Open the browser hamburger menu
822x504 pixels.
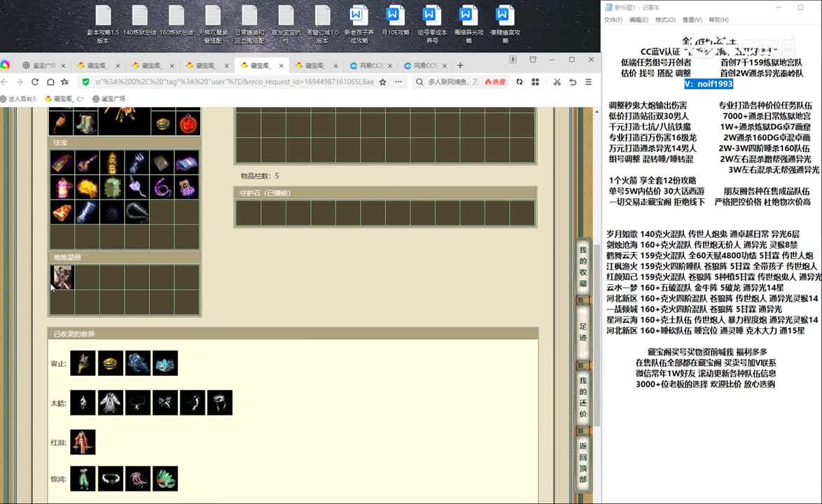click(x=588, y=82)
